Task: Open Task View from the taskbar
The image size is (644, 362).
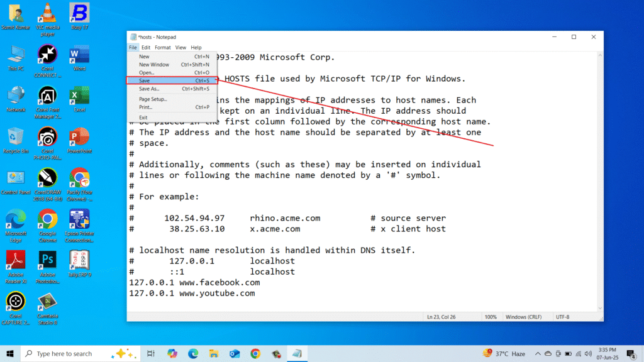Action: 151,353
